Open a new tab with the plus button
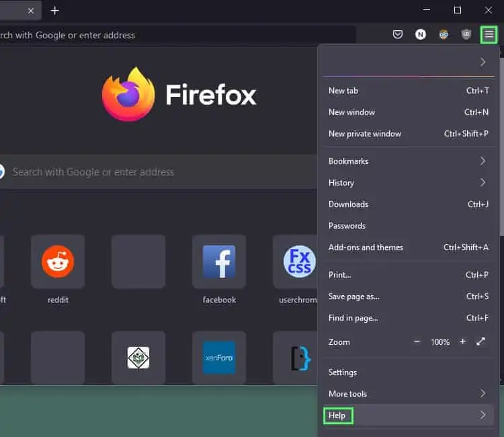This screenshot has height=437, width=504. tap(55, 11)
